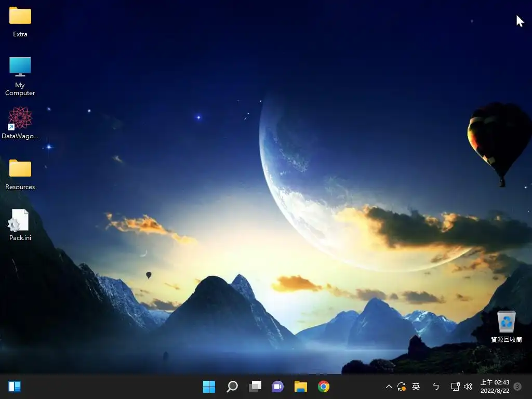This screenshot has height=399, width=532.
Task: Select the DataWago shortcut icon
Action: tap(20, 123)
